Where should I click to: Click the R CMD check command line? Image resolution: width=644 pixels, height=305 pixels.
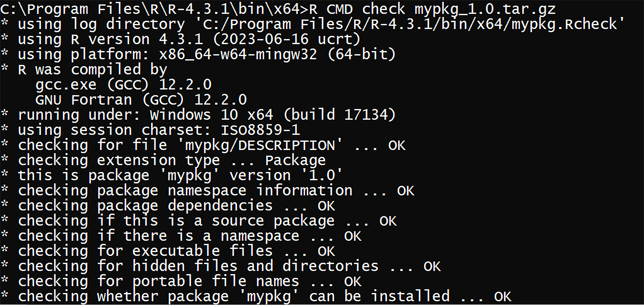(278, 9)
